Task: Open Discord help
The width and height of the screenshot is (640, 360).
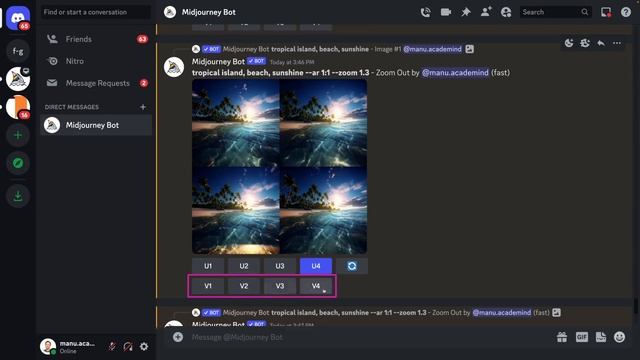Action: coord(626,12)
